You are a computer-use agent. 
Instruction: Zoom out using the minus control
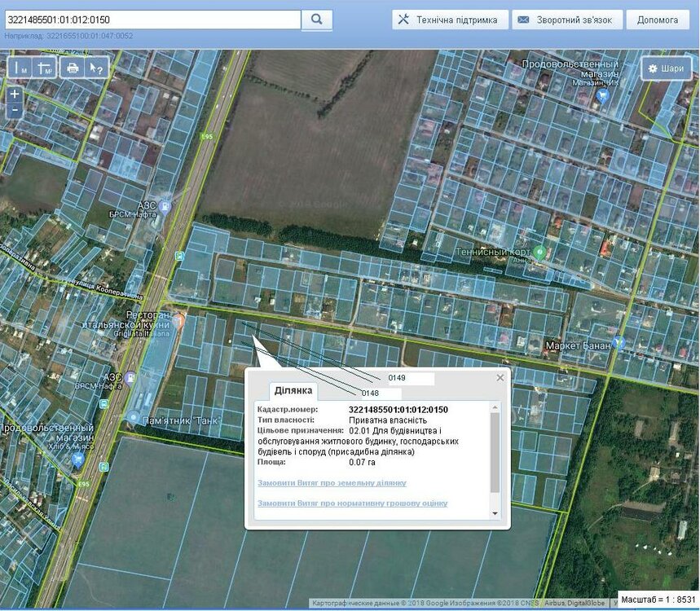click(13, 108)
